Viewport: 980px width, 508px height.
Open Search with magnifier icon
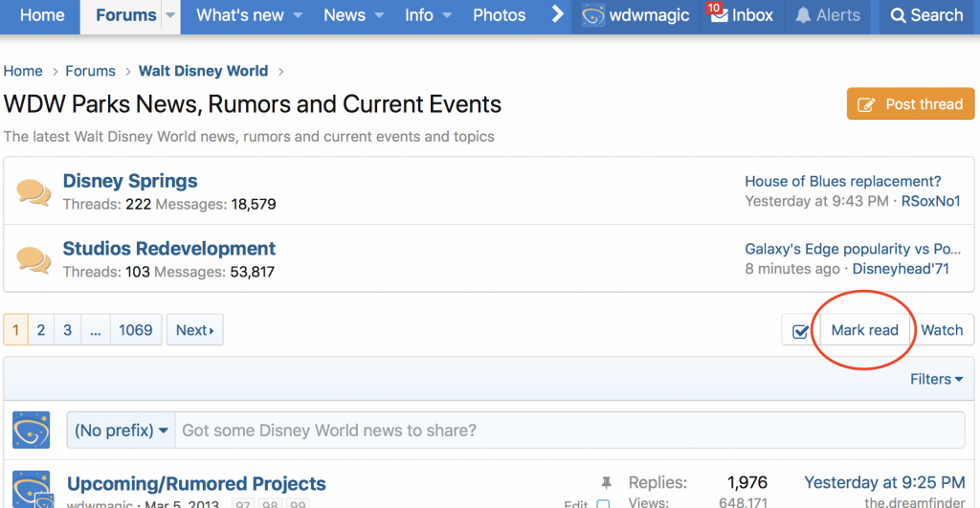point(898,15)
